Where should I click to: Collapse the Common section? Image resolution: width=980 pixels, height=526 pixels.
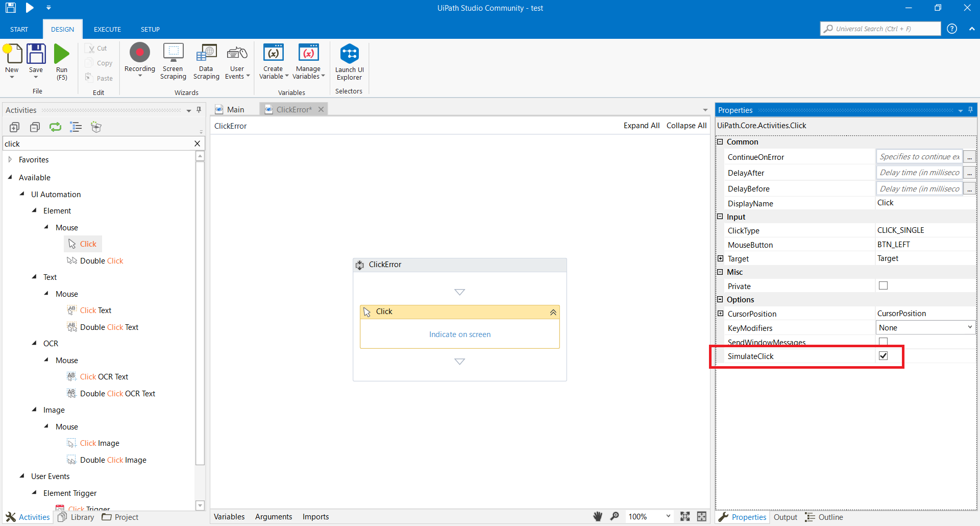pos(720,141)
